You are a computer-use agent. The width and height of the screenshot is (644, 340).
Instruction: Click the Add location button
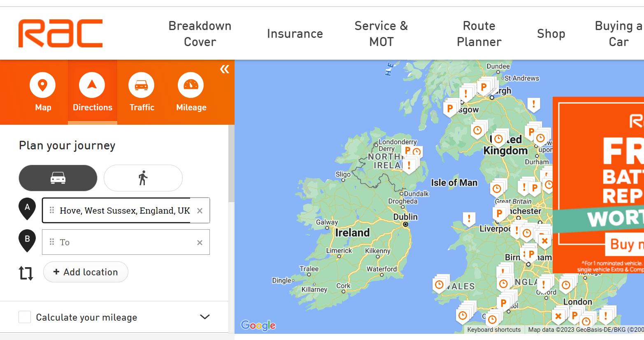click(x=86, y=272)
